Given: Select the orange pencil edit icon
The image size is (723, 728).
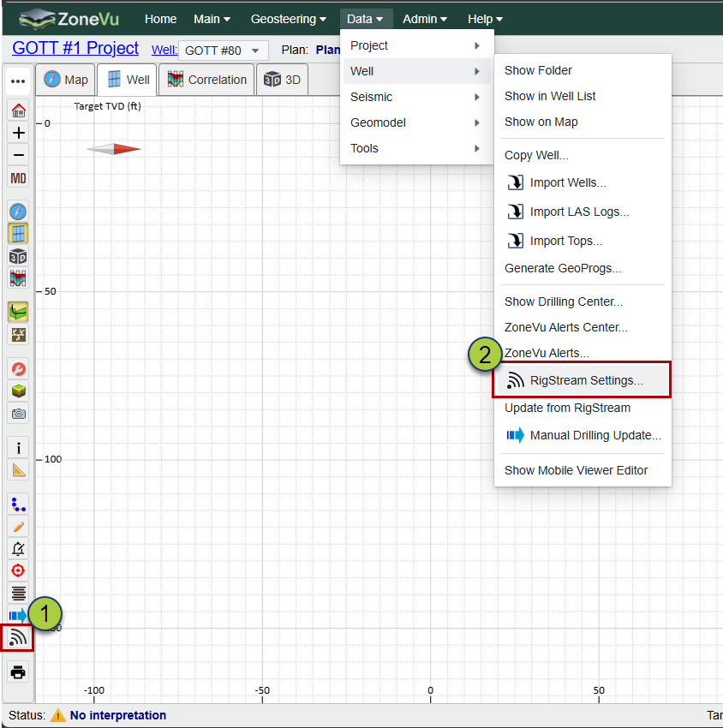Looking at the screenshot, I should click(18, 527).
